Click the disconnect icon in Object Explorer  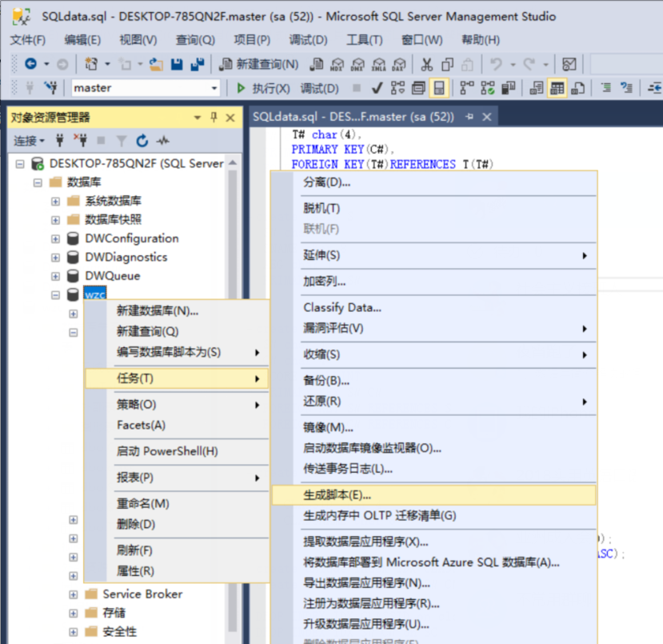coord(80,140)
